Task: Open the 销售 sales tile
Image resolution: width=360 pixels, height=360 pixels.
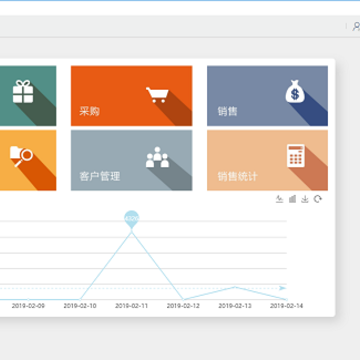Action: coord(267,96)
